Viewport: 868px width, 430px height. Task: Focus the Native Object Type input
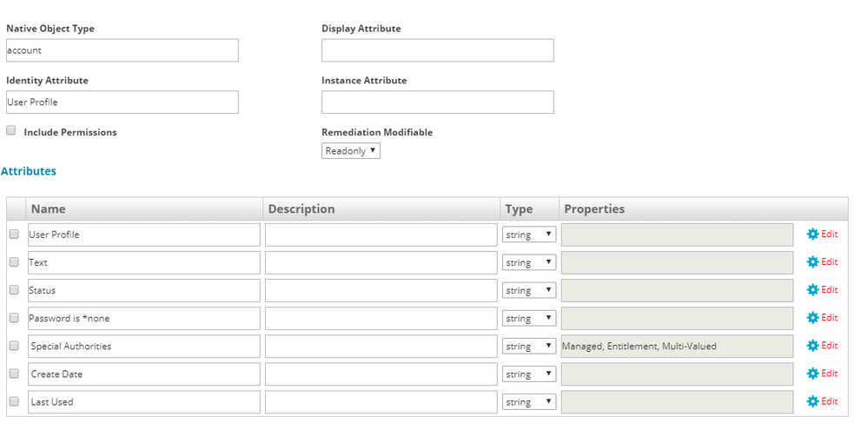tap(122, 50)
